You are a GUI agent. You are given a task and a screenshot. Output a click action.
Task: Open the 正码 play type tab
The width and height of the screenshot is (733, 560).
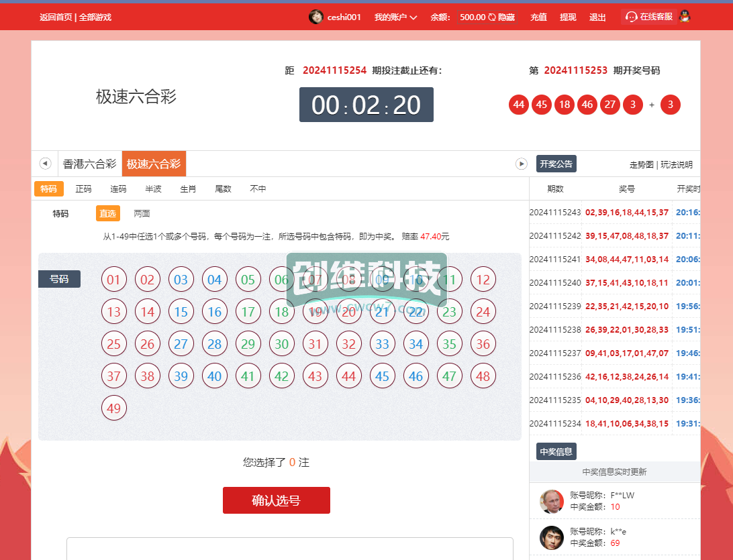(x=84, y=188)
